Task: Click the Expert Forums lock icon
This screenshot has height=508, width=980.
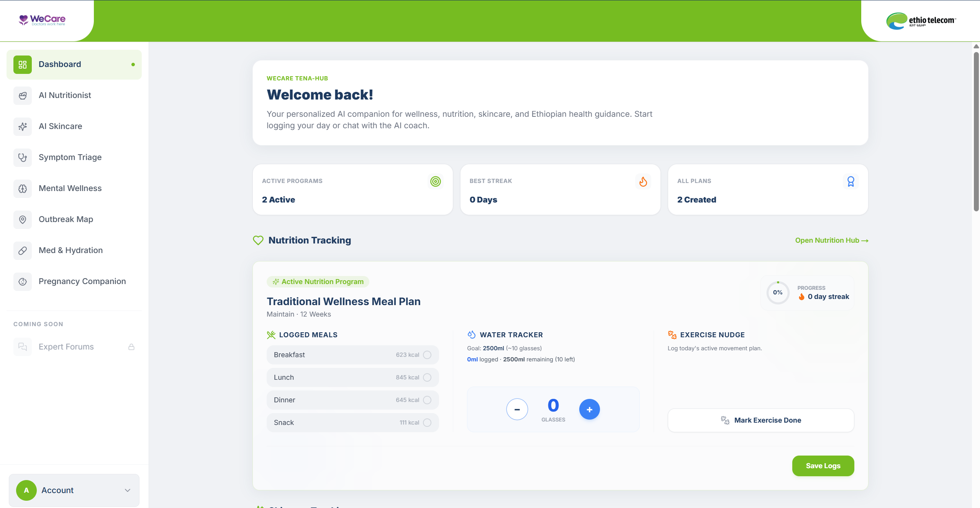Action: tap(131, 347)
